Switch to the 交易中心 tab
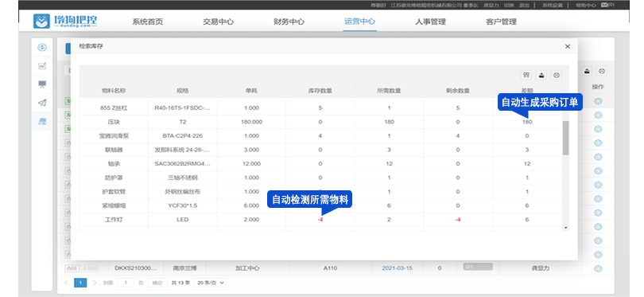 coord(218,21)
